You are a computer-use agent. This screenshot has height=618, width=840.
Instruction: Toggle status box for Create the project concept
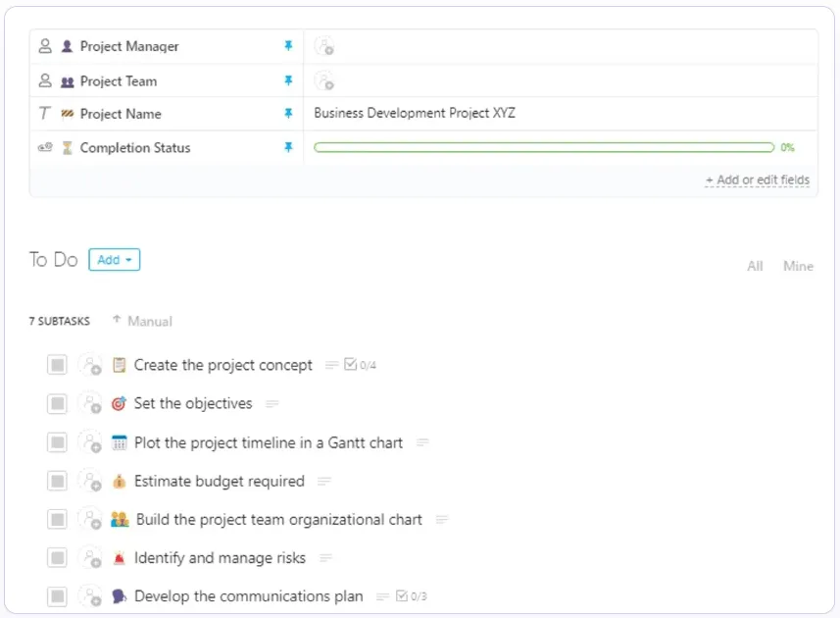57,365
